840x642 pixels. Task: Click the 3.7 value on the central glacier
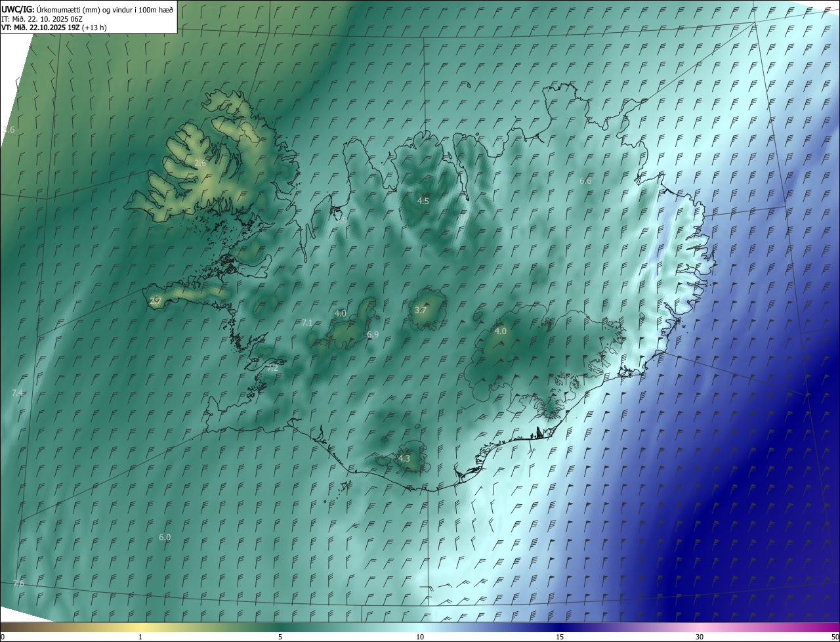pyautogui.click(x=421, y=310)
